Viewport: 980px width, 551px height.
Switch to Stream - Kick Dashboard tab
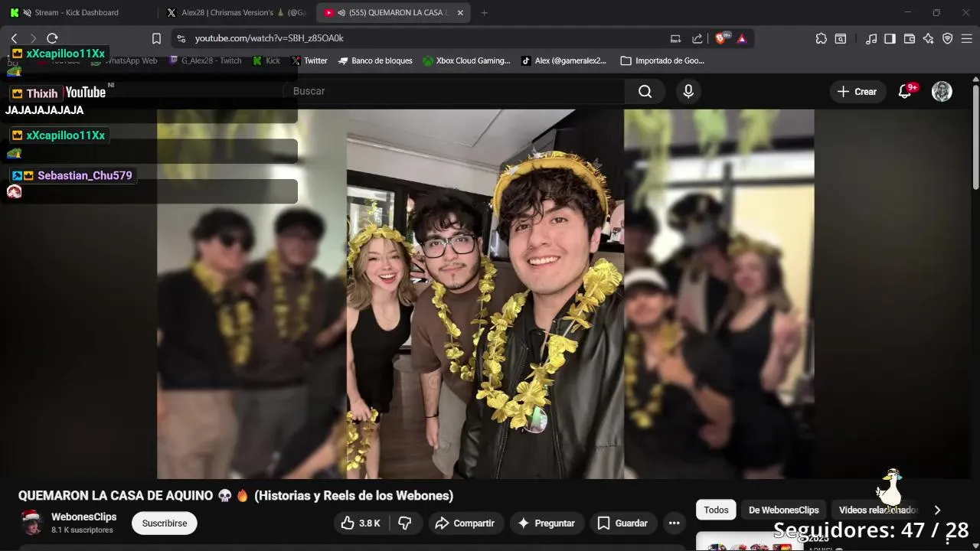pos(77,12)
